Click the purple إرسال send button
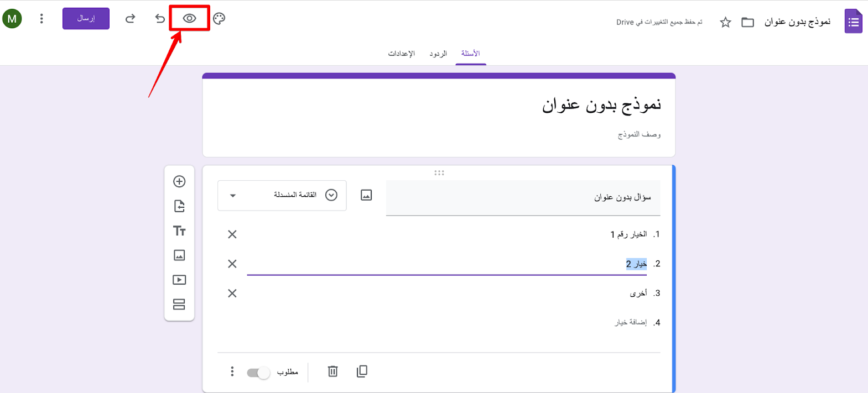This screenshot has height=393, width=868. coord(86,18)
